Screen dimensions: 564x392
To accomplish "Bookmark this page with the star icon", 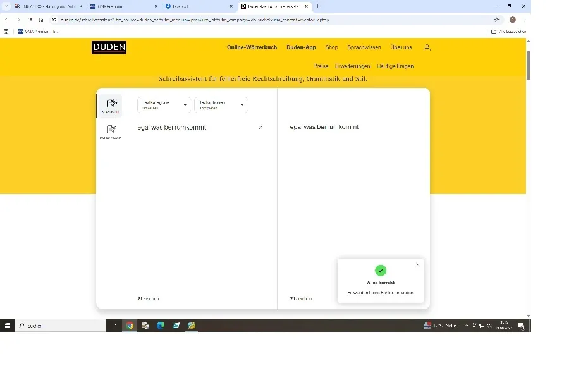I will tap(497, 20).
